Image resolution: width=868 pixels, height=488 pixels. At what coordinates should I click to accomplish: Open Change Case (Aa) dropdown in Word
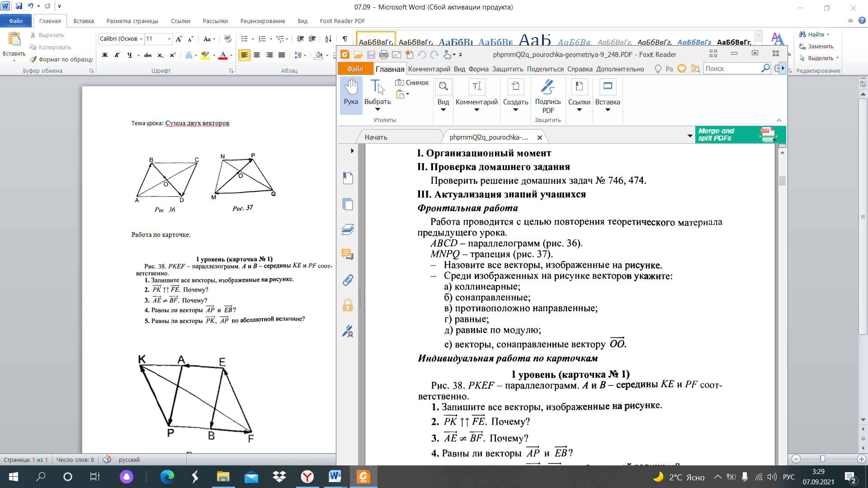click(x=209, y=39)
